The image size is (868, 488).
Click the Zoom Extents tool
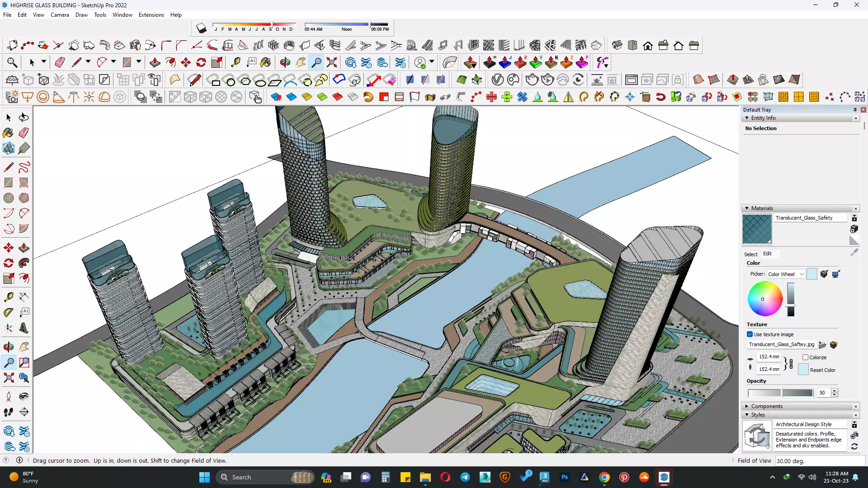click(8, 378)
